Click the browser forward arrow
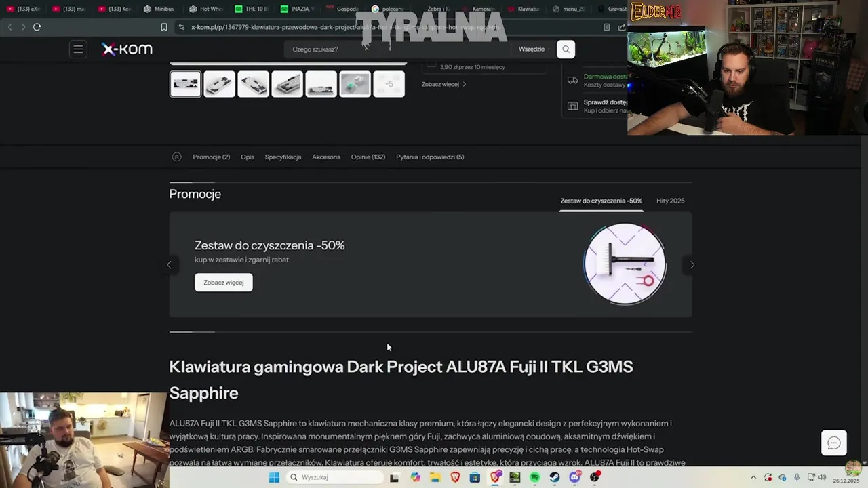 point(23,27)
